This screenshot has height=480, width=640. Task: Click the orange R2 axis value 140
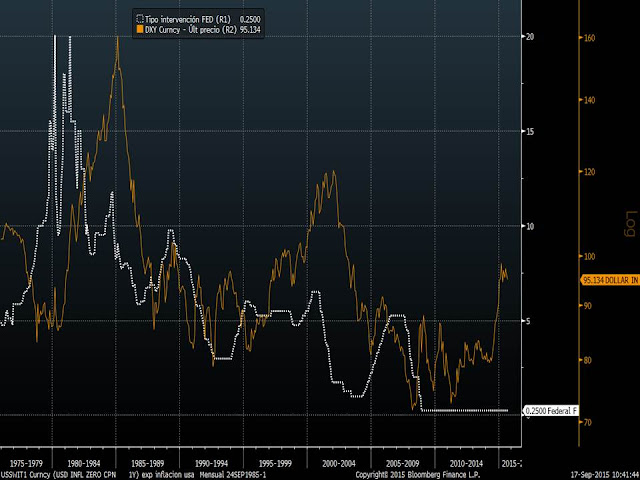point(589,100)
